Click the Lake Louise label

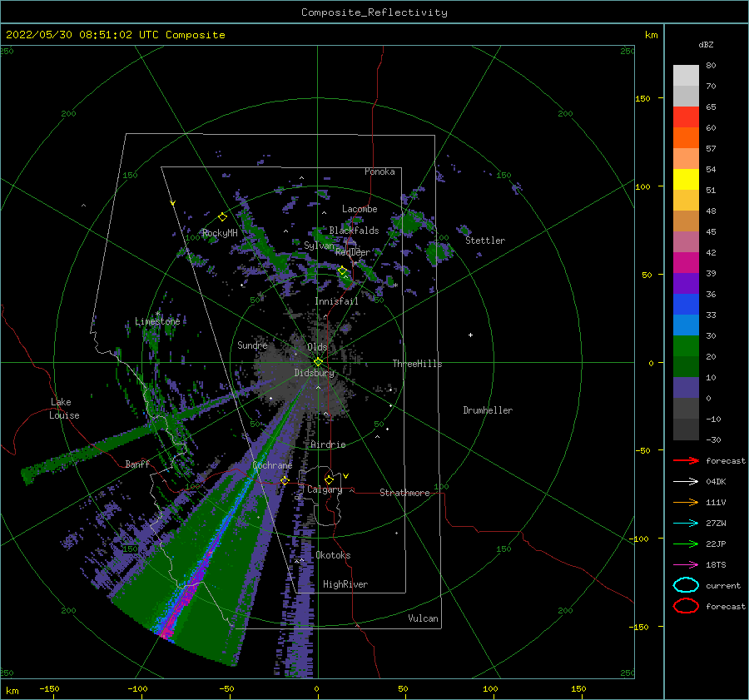point(64,409)
